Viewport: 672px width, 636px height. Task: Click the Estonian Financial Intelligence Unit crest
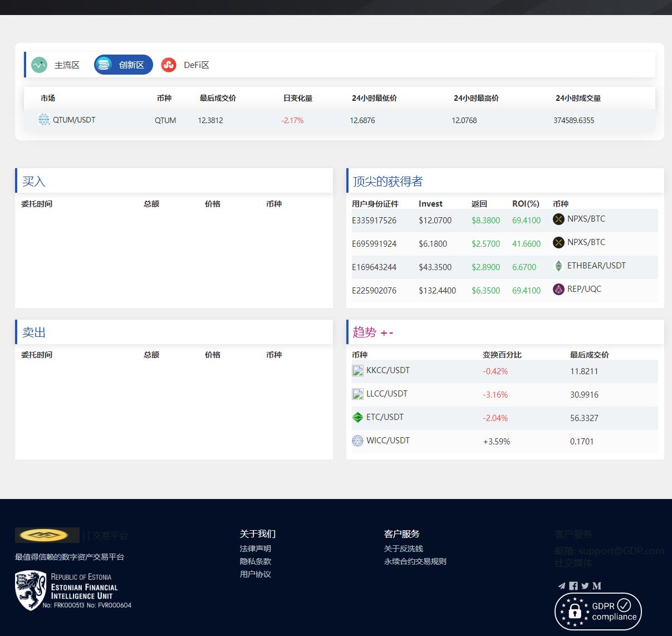pos(31,590)
